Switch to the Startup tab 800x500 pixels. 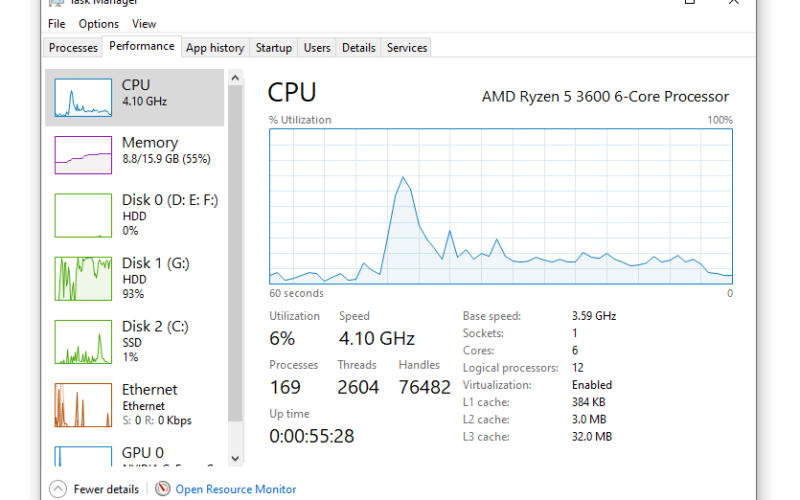273,47
